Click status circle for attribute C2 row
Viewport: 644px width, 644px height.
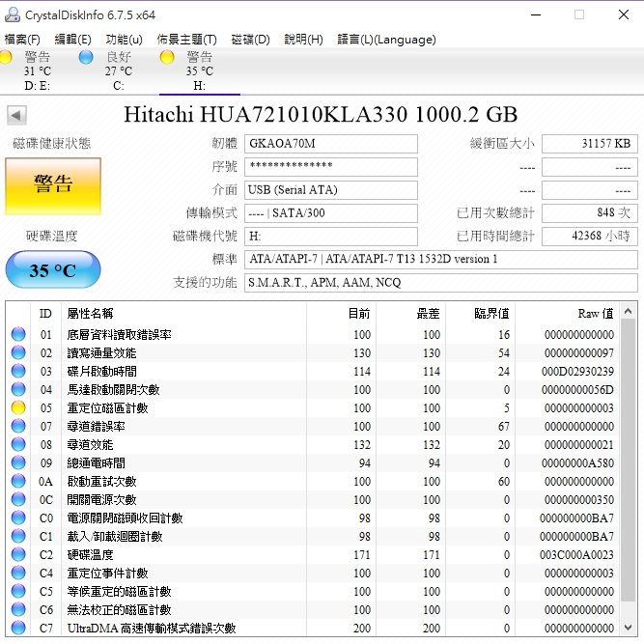pyautogui.click(x=18, y=554)
